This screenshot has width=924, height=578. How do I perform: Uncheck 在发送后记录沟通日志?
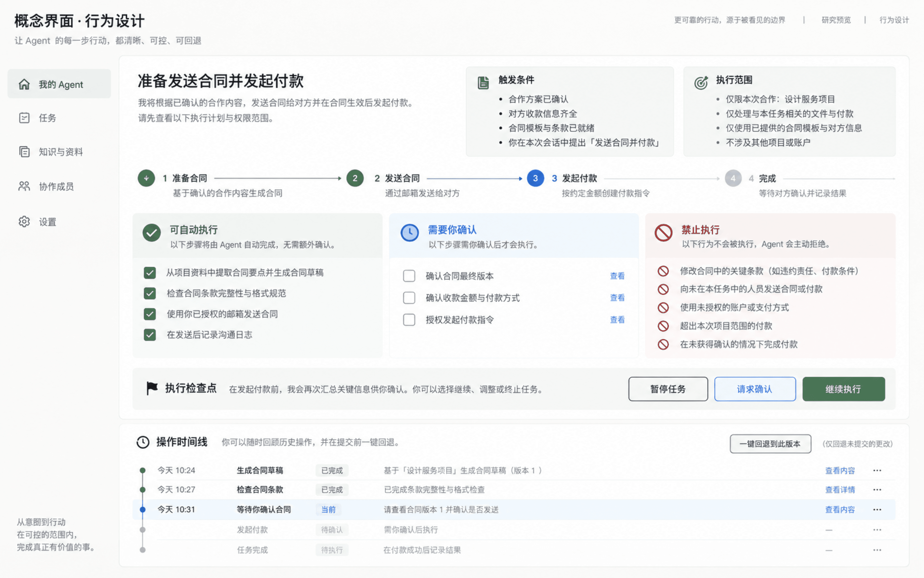pos(150,334)
